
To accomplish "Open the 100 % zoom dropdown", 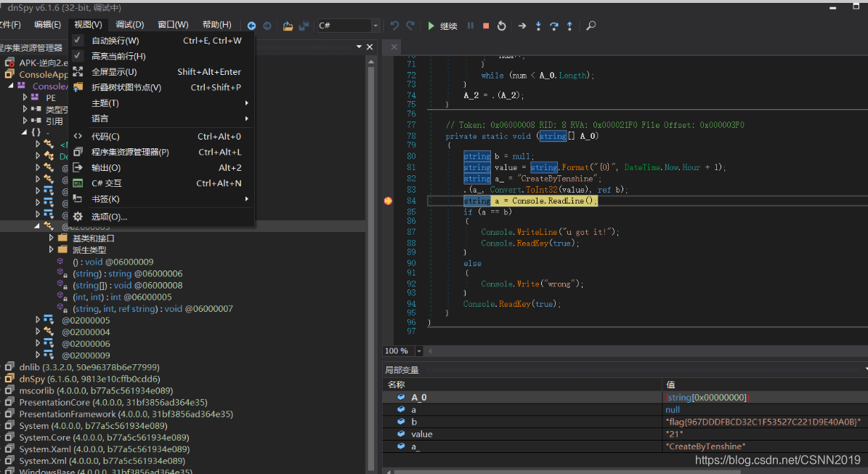I will tap(419, 351).
